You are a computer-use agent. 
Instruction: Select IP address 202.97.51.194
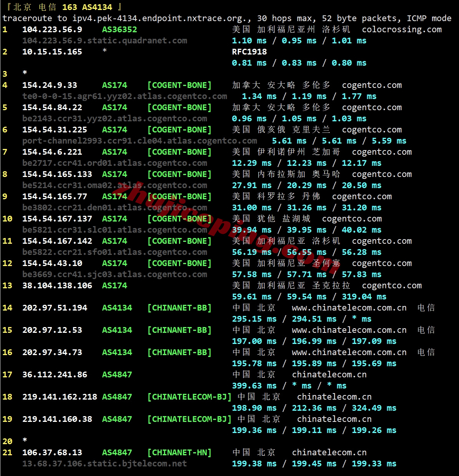click(55, 308)
